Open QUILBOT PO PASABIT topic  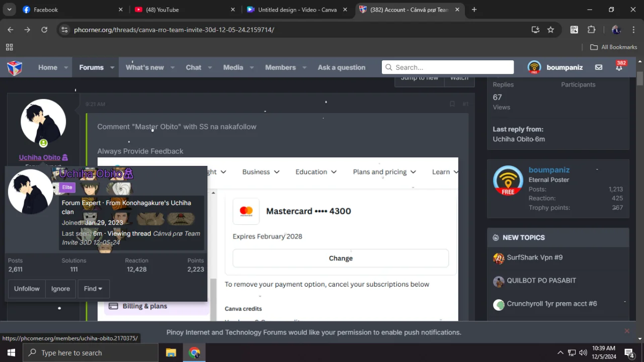(541, 281)
